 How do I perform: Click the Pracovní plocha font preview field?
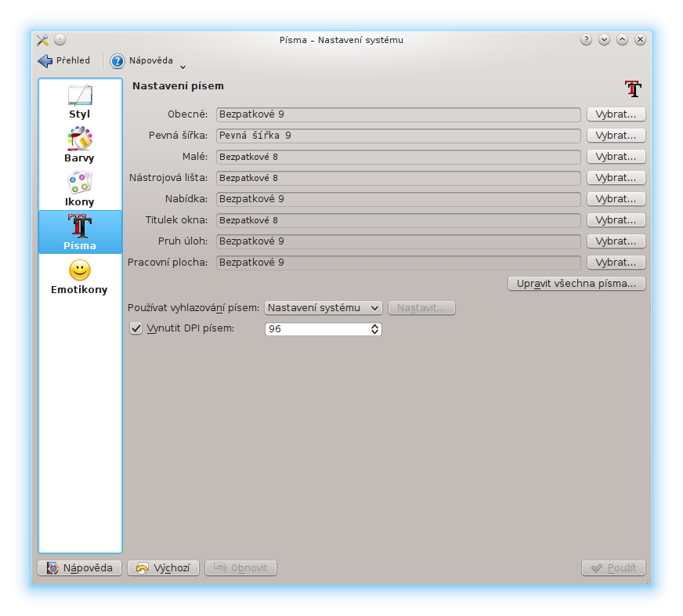(x=398, y=263)
